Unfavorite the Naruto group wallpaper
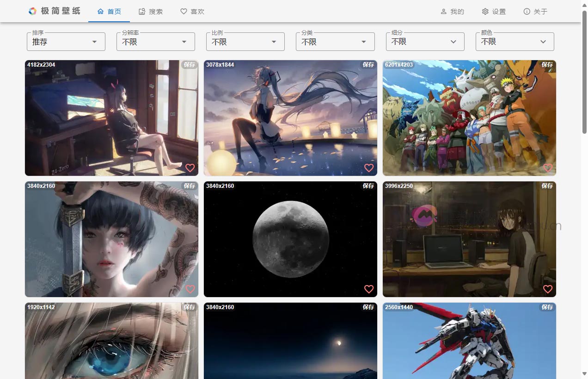This screenshot has height=379, width=588. (548, 168)
